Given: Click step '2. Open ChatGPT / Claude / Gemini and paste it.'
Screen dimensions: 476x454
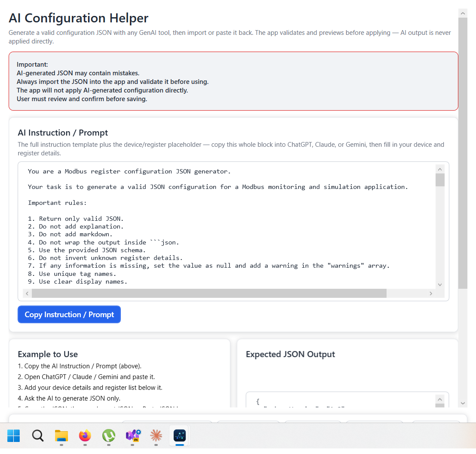Looking at the screenshot, I should pyautogui.click(x=86, y=377).
